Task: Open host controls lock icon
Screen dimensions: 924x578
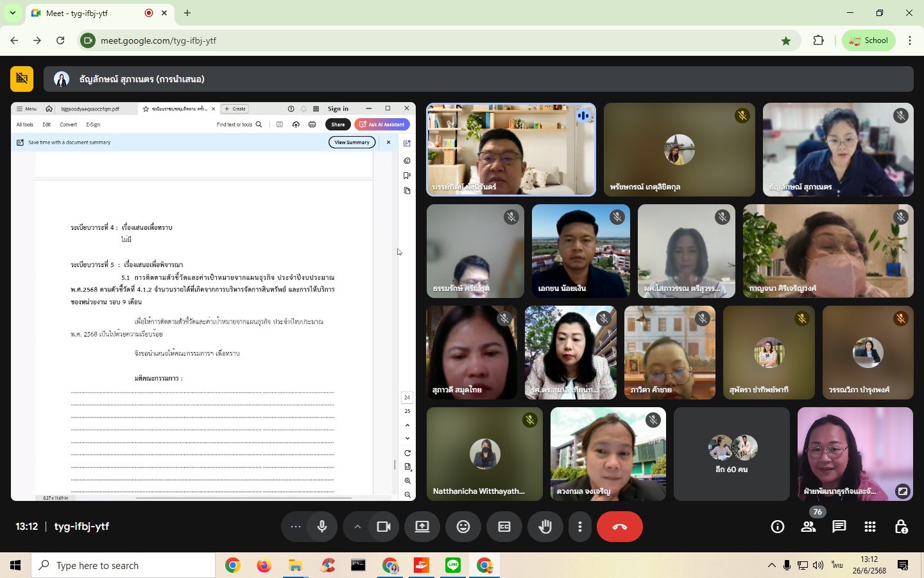Action: 901,527
